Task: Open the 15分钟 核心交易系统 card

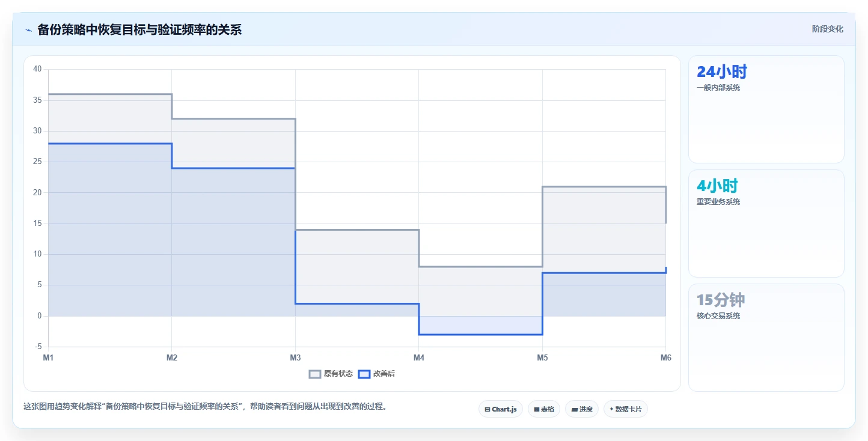Action: click(x=766, y=338)
